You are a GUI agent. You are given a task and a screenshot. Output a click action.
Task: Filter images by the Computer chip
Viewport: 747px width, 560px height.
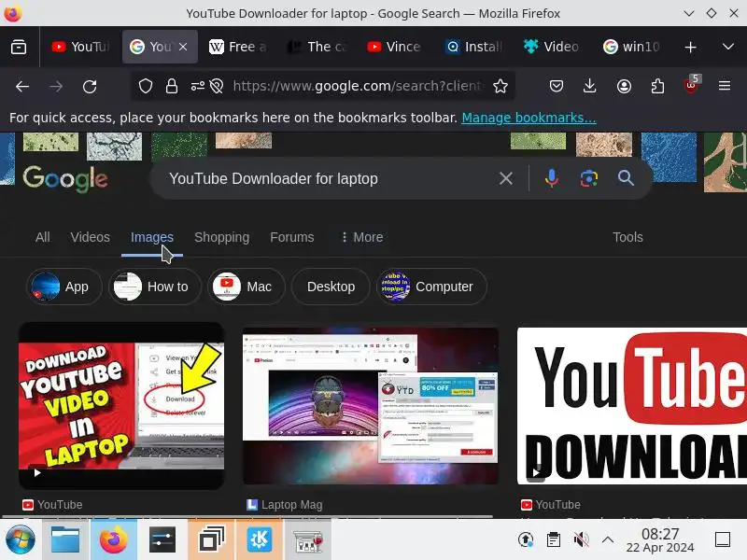click(431, 287)
